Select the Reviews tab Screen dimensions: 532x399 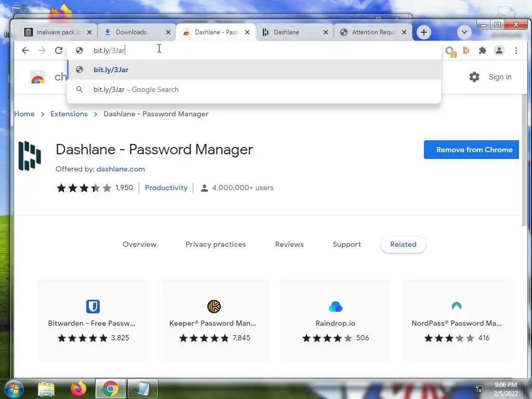tap(289, 244)
